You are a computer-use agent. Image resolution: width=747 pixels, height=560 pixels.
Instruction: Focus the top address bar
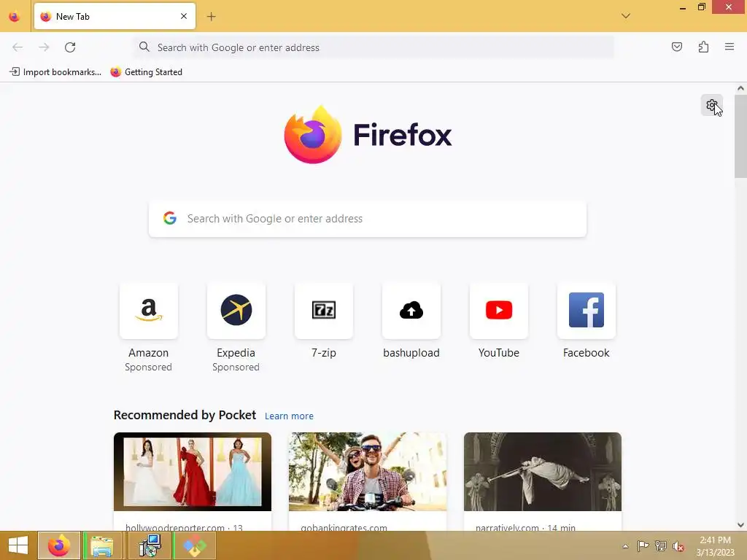pos(374,47)
